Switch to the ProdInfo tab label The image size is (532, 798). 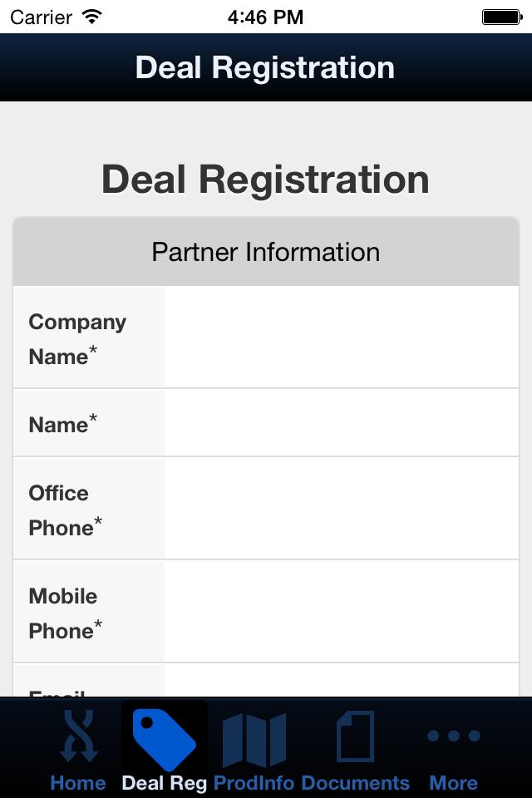(x=254, y=783)
